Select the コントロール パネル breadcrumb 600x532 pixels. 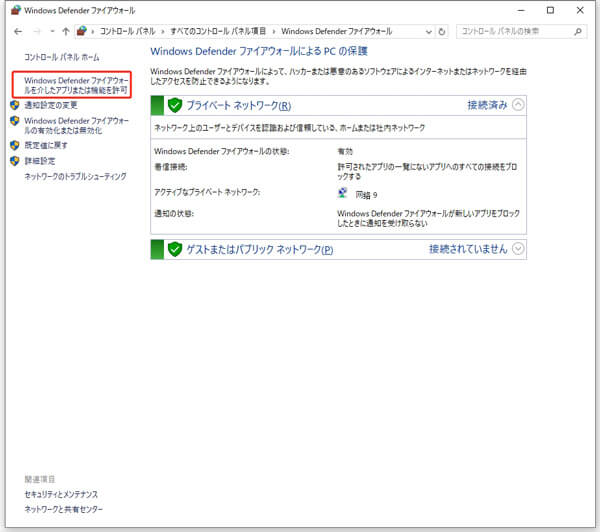point(128,31)
